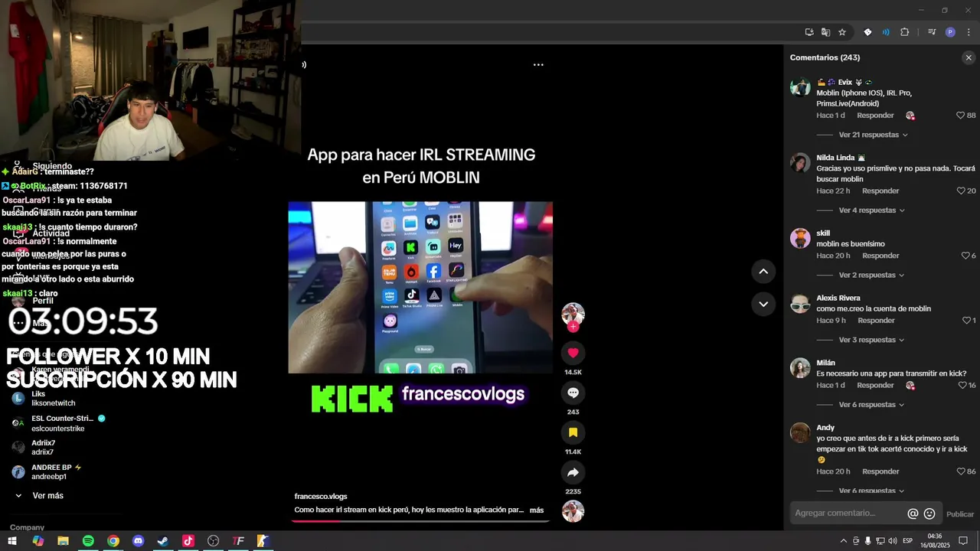Screen dimensions: 980x551
Task: Expand Ver 4 respuestas under Nilda Linda
Action: [871, 210]
